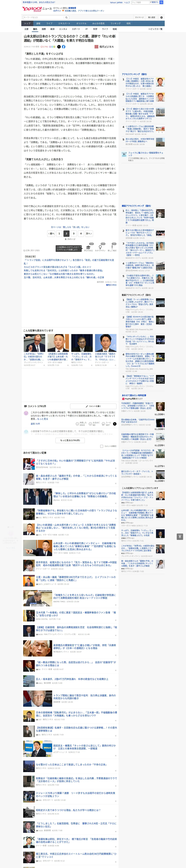Open the 有料 navigation tab
This screenshot has width=186, height=868.
tap(128, 24)
